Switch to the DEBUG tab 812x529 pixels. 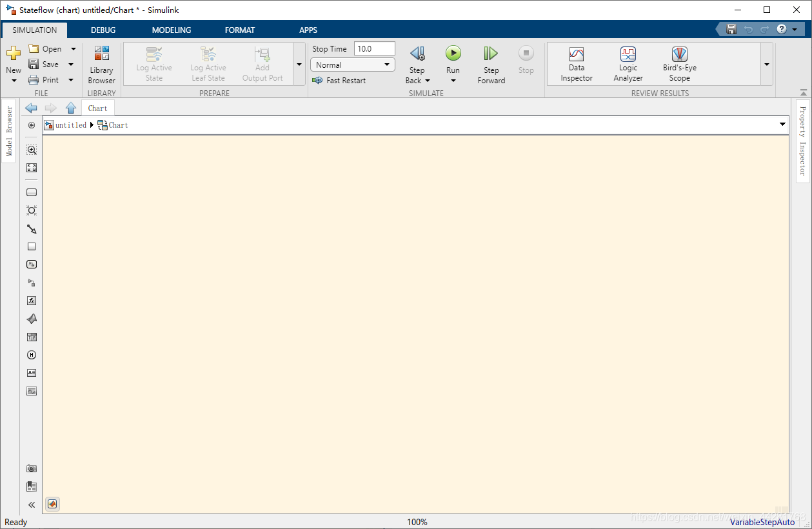[103, 30]
